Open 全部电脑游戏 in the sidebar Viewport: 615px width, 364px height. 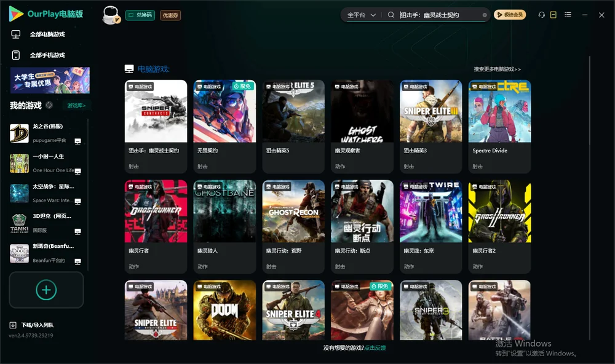pos(47,34)
